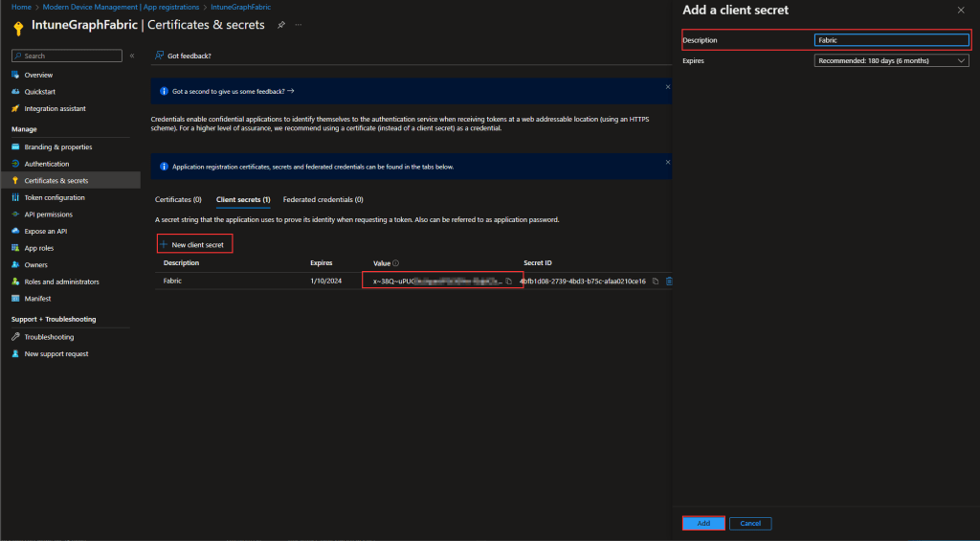The height and width of the screenshot is (541, 980).
Task: Switch to the Certificates tab
Action: pos(178,199)
